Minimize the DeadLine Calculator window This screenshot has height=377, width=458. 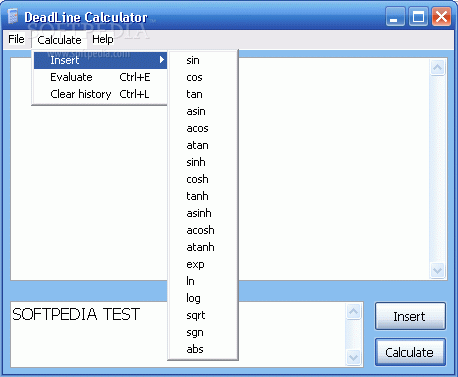click(395, 16)
